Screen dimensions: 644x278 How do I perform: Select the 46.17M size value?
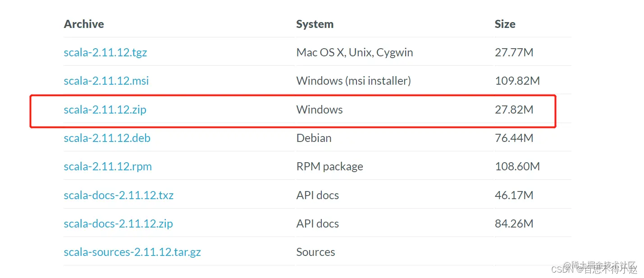(514, 195)
